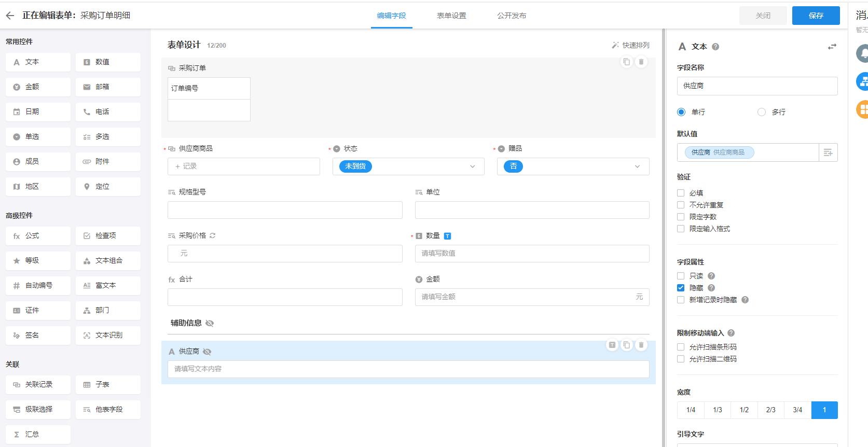Viewport: 868px width, 447px height.
Task: Click the delete icon on 供应商 field
Action: click(641, 345)
